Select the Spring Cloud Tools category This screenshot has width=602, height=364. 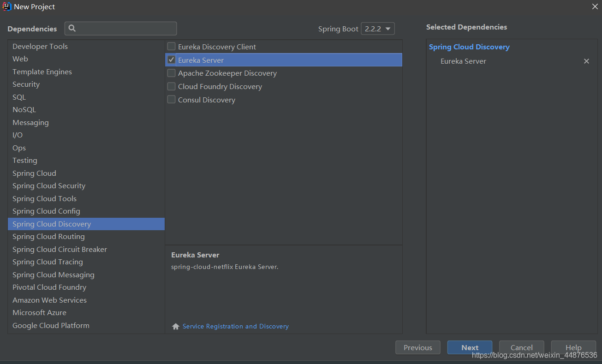coord(86,198)
